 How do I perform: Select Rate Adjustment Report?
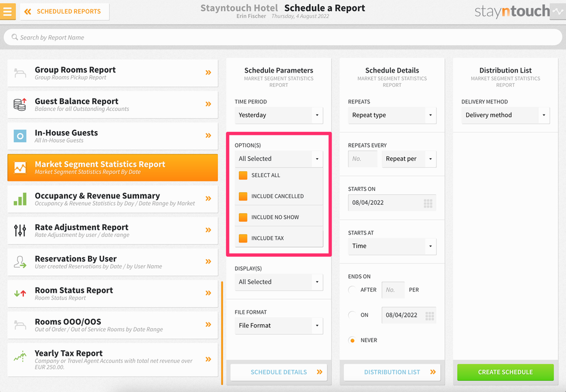(x=113, y=230)
